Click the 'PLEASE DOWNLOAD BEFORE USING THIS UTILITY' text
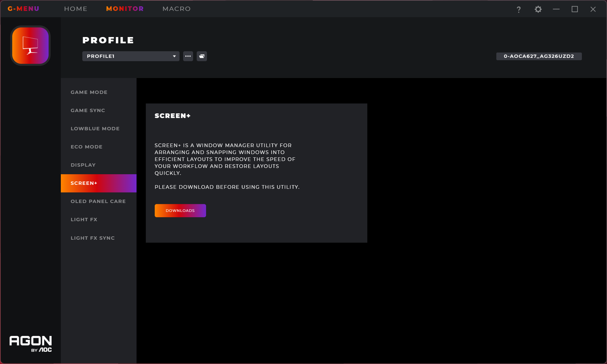The width and height of the screenshot is (607, 364). pyautogui.click(x=227, y=187)
